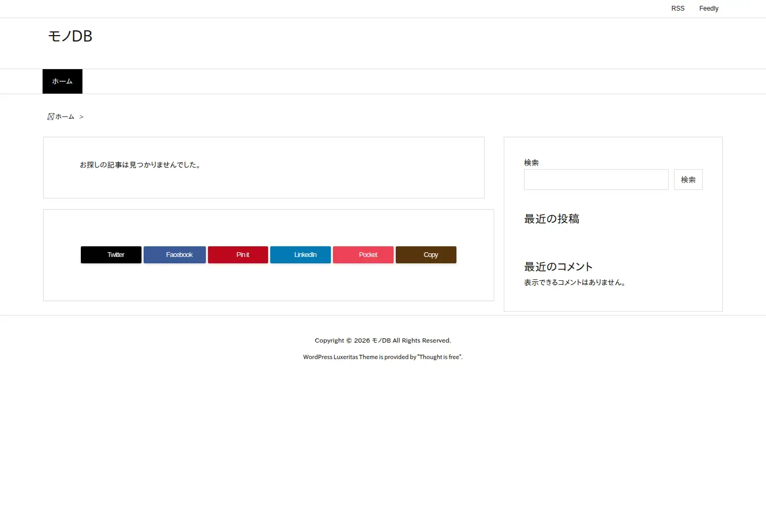Focus the sidebar search input field

coord(596,180)
